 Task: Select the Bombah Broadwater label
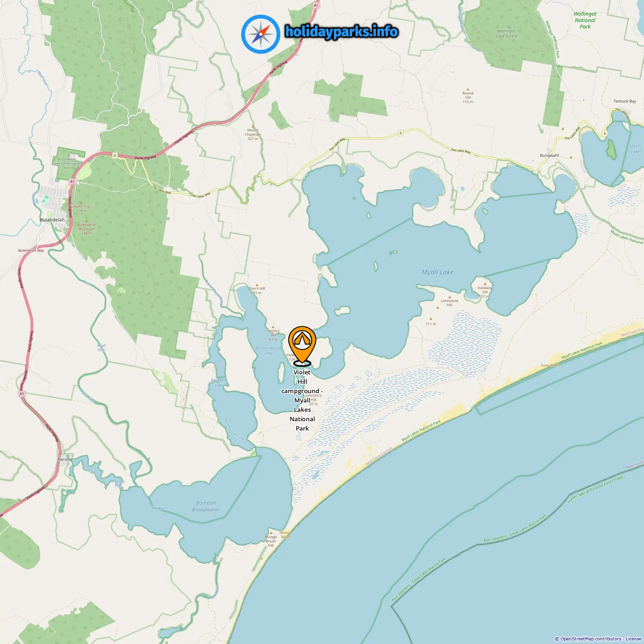tap(206, 506)
